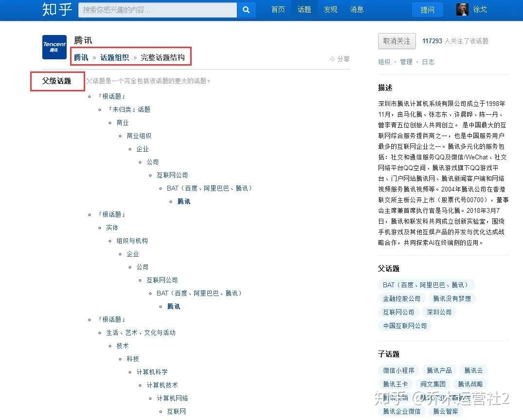Click the user avatar in header
This screenshot has height=420, width=523.
tap(462, 9)
